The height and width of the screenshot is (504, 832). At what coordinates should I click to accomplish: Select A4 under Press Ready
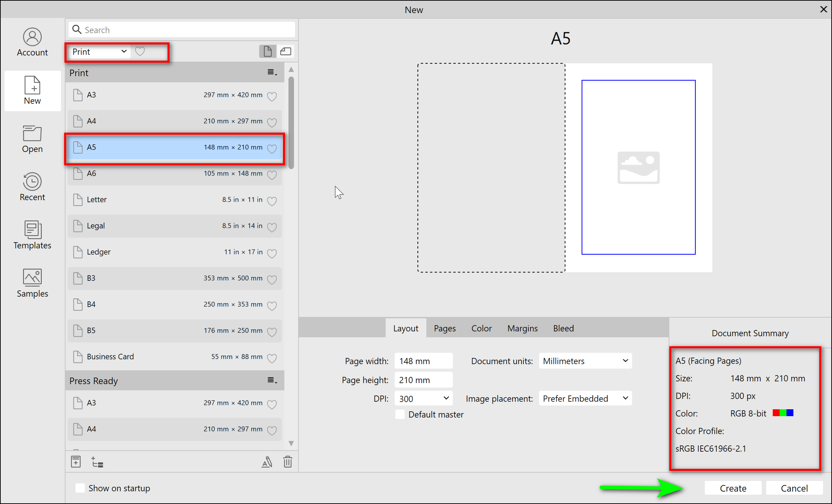click(x=175, y=429)
